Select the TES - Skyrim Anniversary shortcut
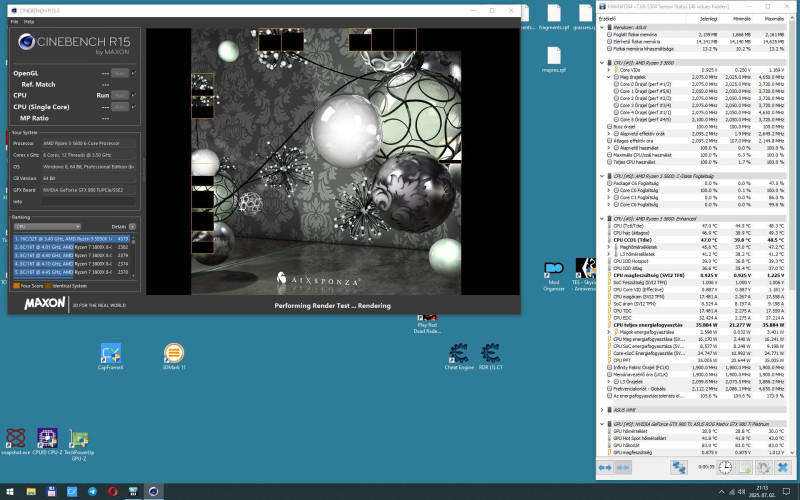 585,274
